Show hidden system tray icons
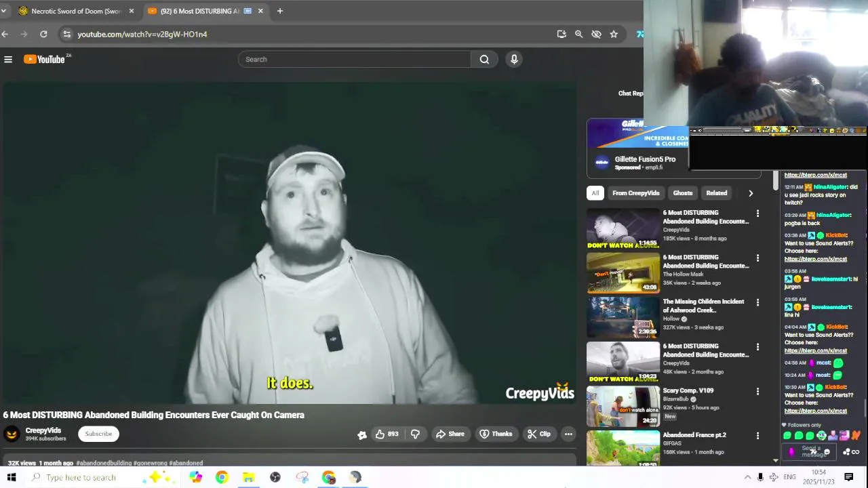This screenshot has width=868, height=488. [747, 477]
